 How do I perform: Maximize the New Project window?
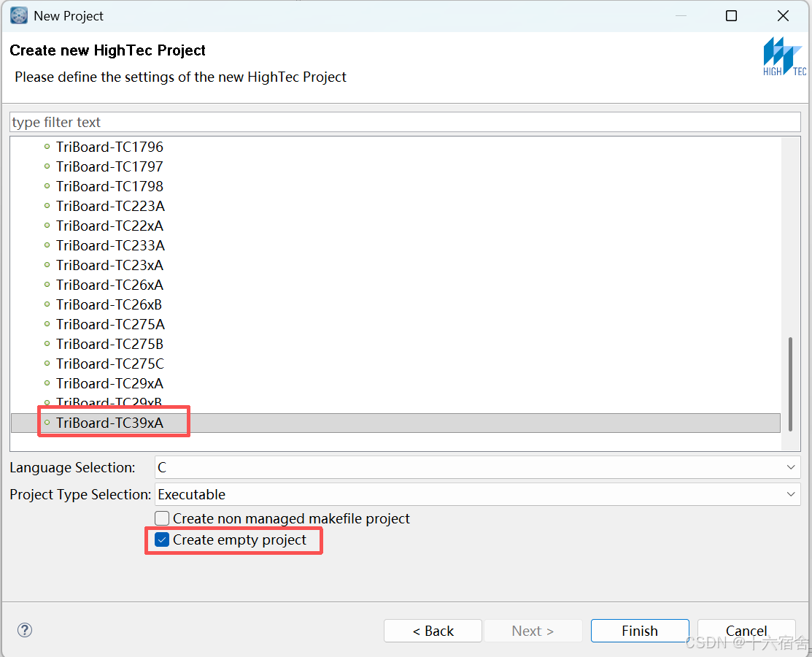(x=731, y=16)
